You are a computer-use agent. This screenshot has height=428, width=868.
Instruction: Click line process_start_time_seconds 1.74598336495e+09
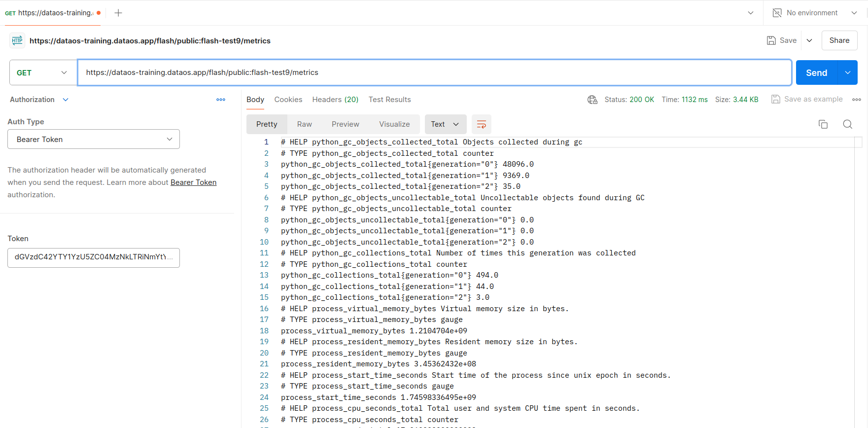click(379, 397)
